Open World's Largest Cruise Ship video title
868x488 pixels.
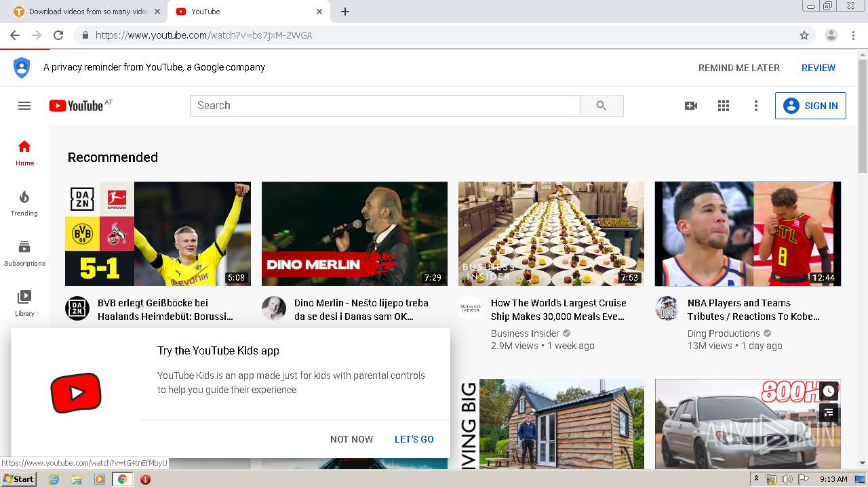click(x=559, y=310)
